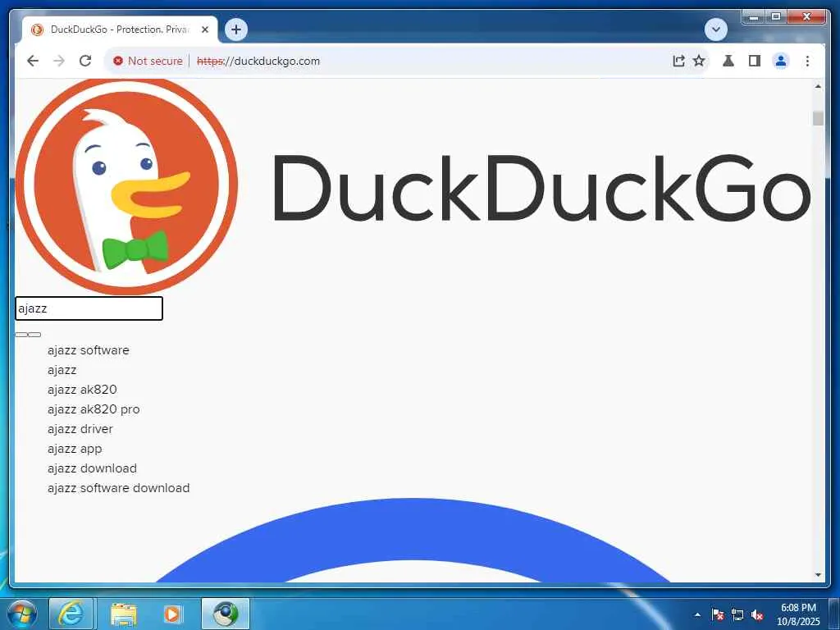Reload the DuckDuckGo page
The width and height of the screenshot is (840, 630).
[x=85, y=61]
